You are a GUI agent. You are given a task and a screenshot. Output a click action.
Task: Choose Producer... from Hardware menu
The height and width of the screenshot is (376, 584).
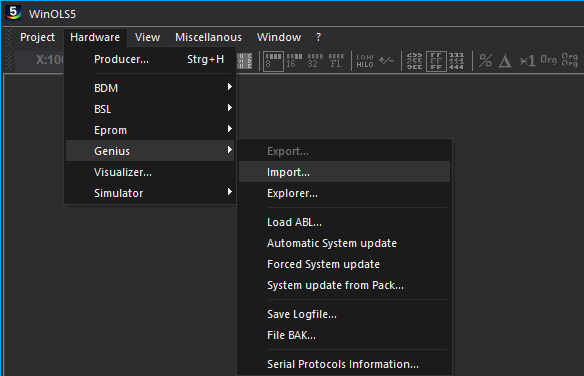150,59
